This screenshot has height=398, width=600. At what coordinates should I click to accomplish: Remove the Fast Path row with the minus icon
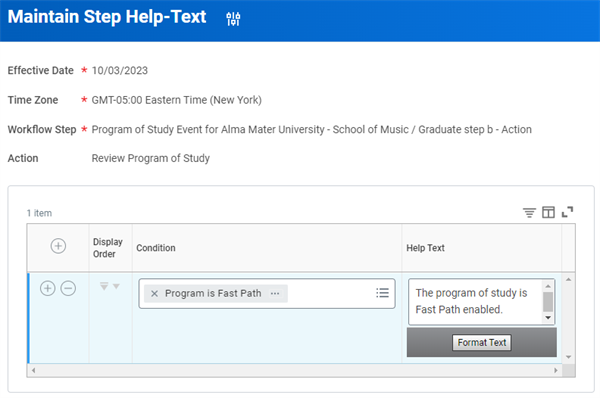(68, 288)
